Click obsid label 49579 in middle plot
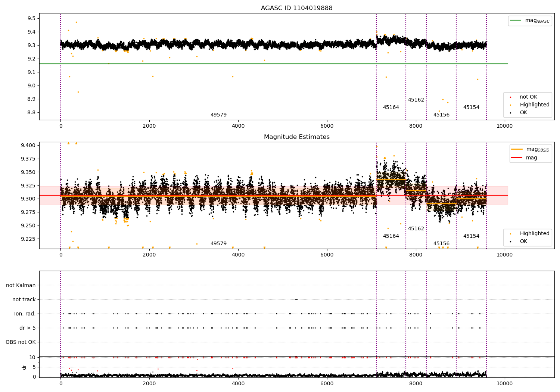560x392 pixels. [x=218, y=244]
